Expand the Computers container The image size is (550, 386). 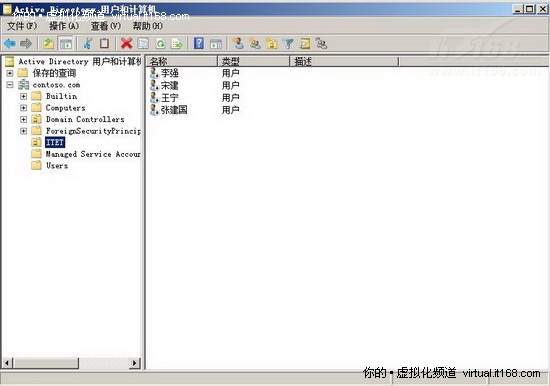[x=23, y=108]
